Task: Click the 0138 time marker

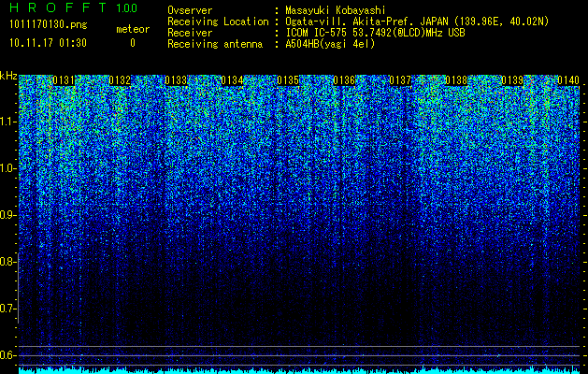Action: point(456,80)
